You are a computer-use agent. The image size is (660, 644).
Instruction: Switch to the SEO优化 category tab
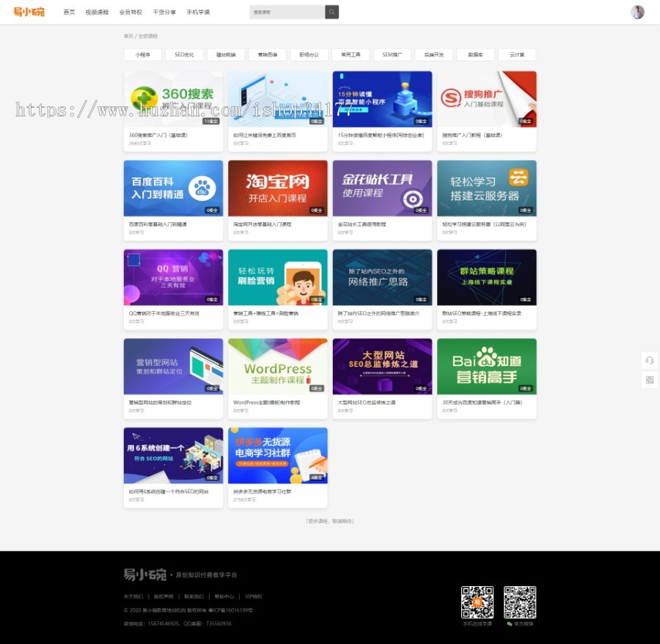(x=184, y=54)
